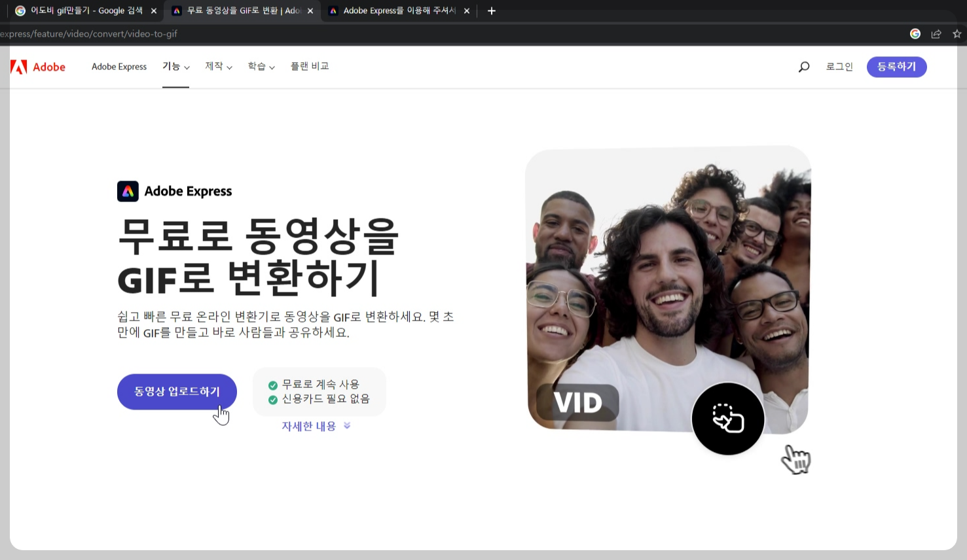This screenshot has height=560, width=967.
Task: Expand the 제작 dropdown menu
Action: click(219, 67)
